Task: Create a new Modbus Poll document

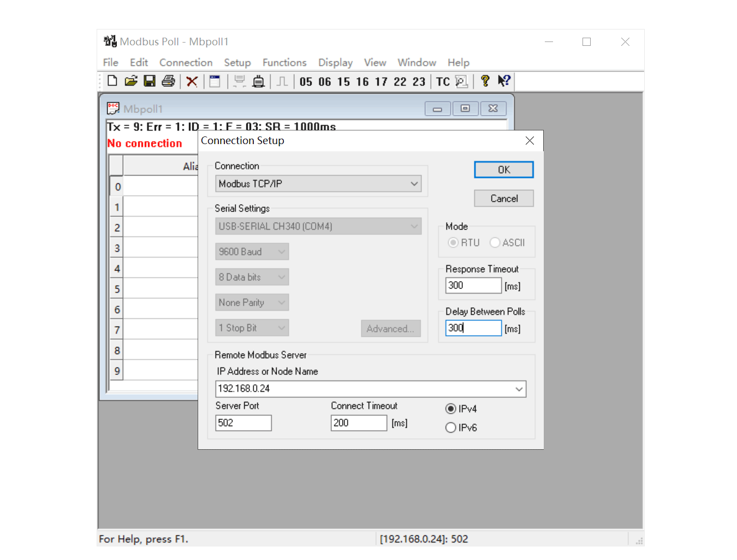Action: tap(112, 81)
